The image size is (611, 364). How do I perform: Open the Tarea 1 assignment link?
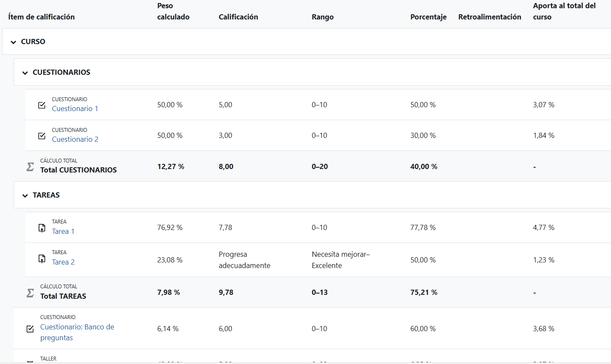(x=63, y=231)
